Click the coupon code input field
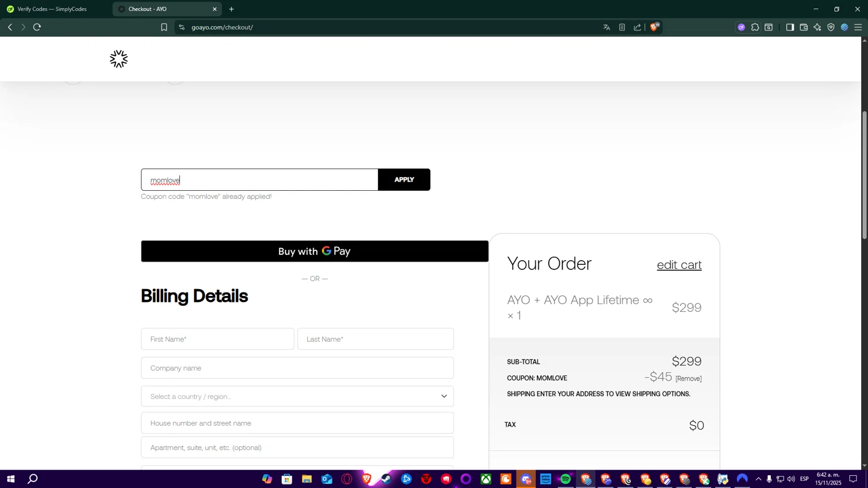This screenshot has height=488, width=868. (x=260, y=180)
